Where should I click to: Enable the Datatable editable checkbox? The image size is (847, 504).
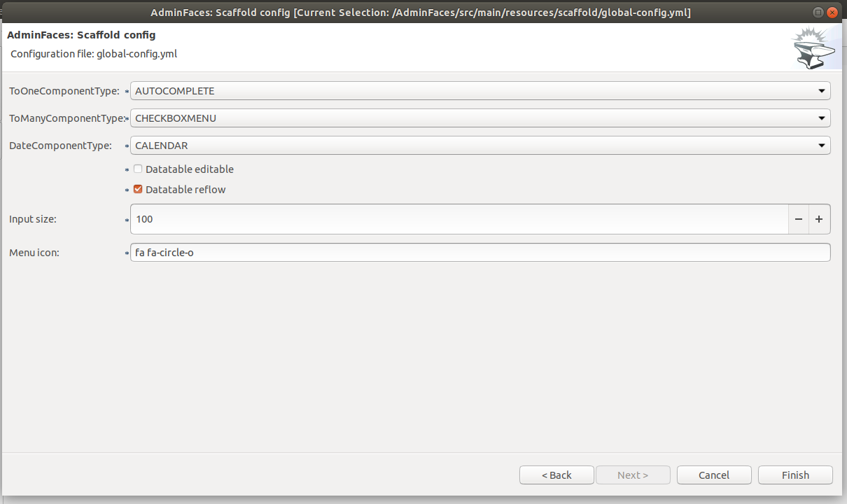[x=138, y=169]
